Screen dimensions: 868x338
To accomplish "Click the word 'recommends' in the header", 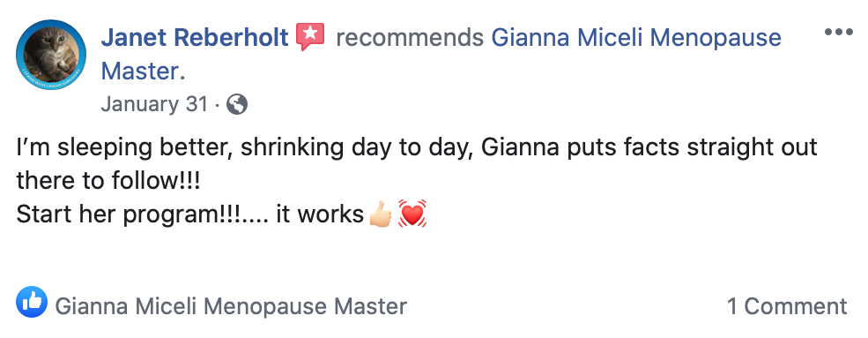I will [x=410, y=38].
